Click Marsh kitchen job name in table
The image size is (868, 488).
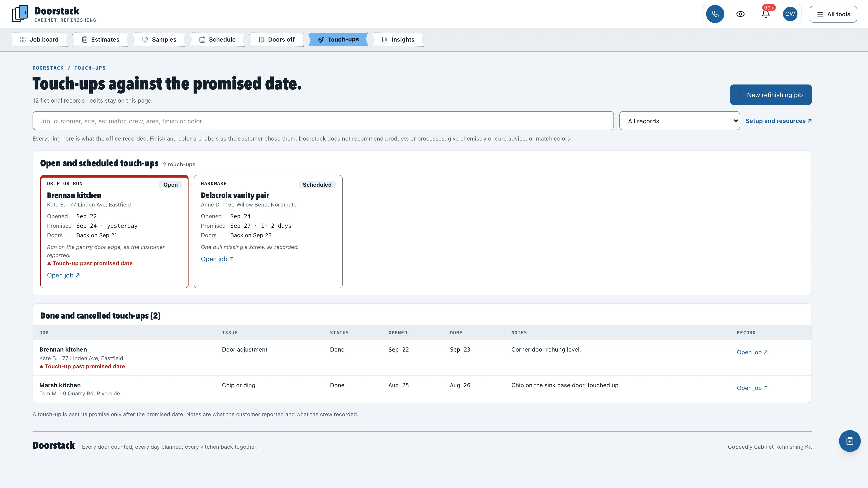[x=60, y=385]
